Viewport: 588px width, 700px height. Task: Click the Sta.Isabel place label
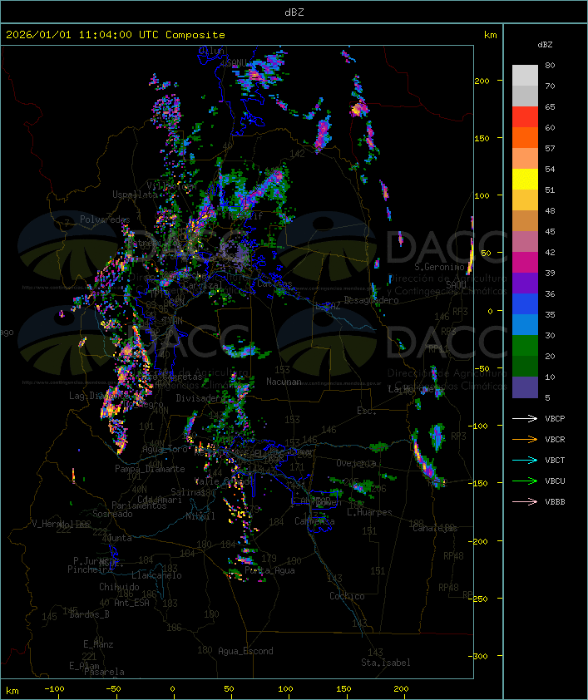(x=386, y=663)
